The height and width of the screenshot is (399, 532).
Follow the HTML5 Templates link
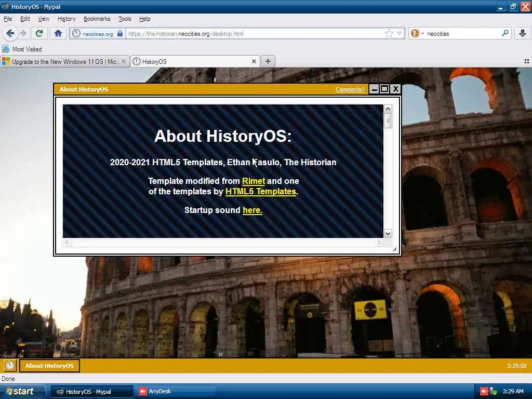click(261, 191)
